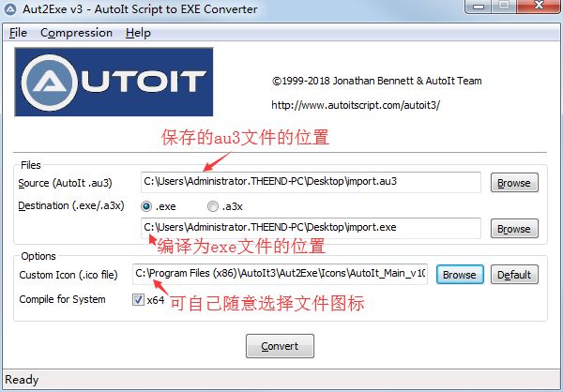Open the Help menu
The image size is (563, 392).
tap(138, 33)
